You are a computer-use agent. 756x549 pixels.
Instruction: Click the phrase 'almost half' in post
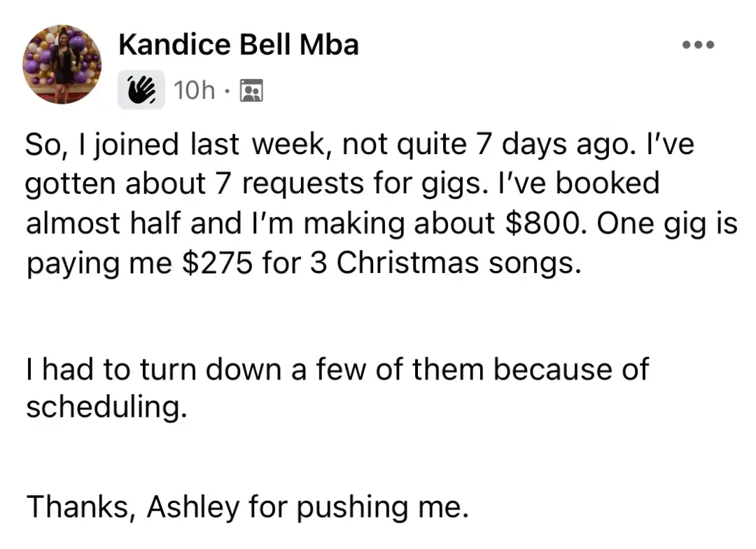coord(104,224)
